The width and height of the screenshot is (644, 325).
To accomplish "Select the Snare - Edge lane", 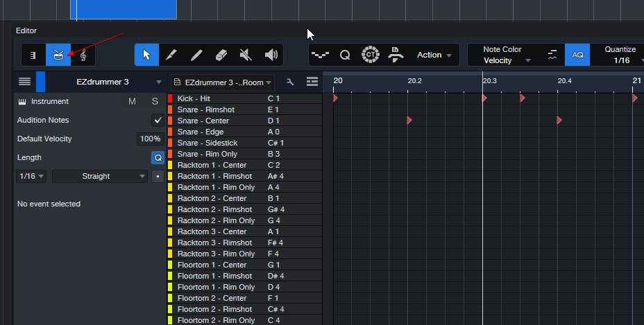I will point(245,132).
